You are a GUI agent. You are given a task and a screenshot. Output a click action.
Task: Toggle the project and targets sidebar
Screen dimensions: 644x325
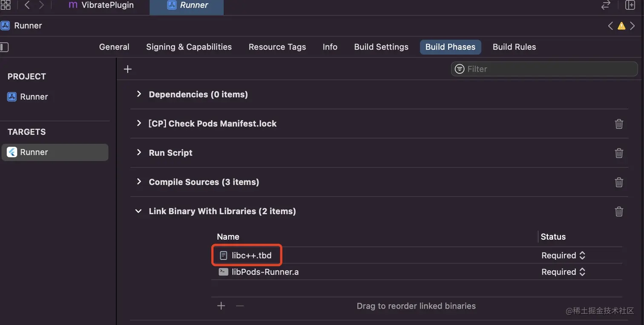pos(4,47)
